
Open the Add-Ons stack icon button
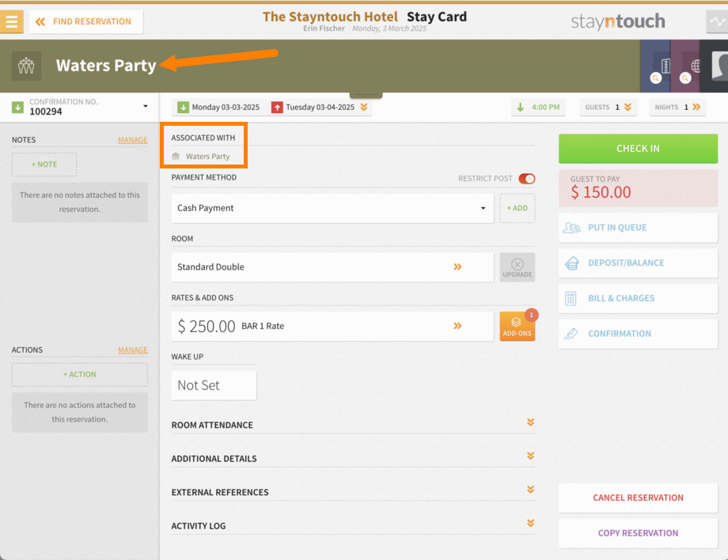click(x=518, y=326)
